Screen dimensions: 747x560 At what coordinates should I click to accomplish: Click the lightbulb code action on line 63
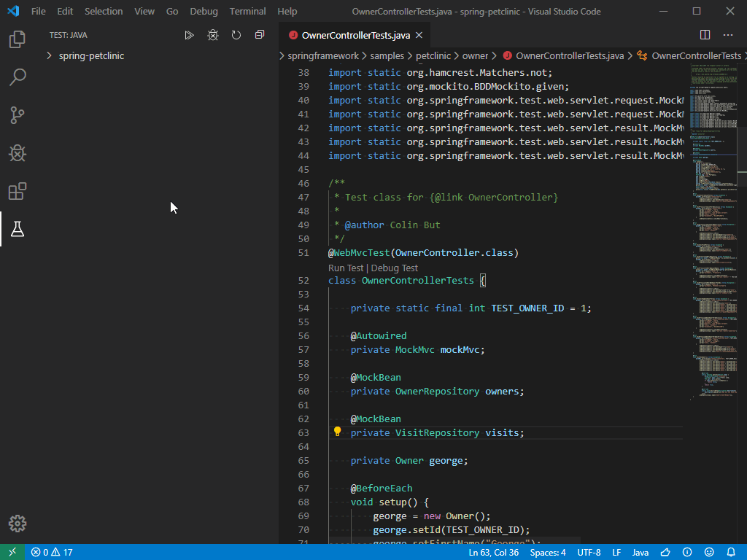337,432
